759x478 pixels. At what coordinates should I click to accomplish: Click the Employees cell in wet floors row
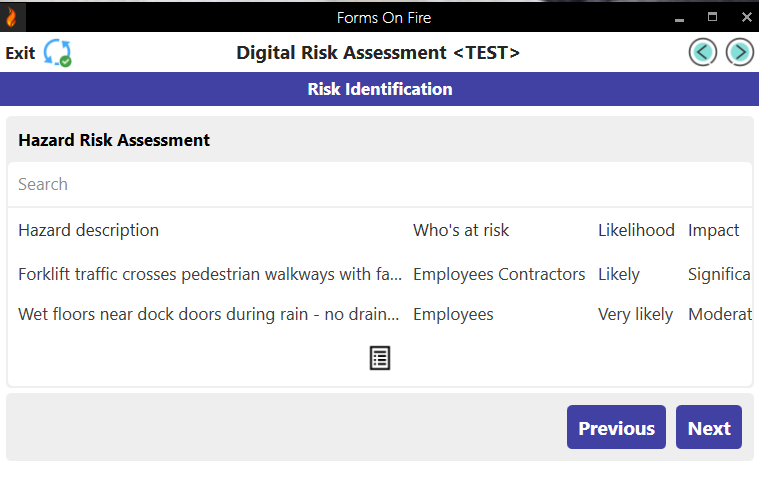tap(453, 315)
